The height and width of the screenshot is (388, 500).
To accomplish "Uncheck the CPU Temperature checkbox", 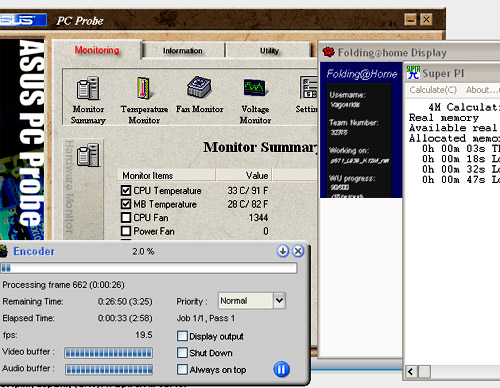I will click(126, 190).
